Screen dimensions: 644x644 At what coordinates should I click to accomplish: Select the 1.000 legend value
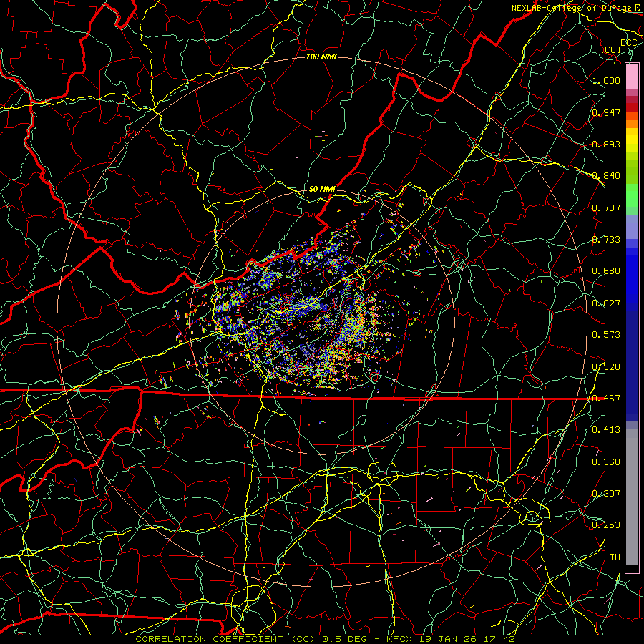(606, 80)
